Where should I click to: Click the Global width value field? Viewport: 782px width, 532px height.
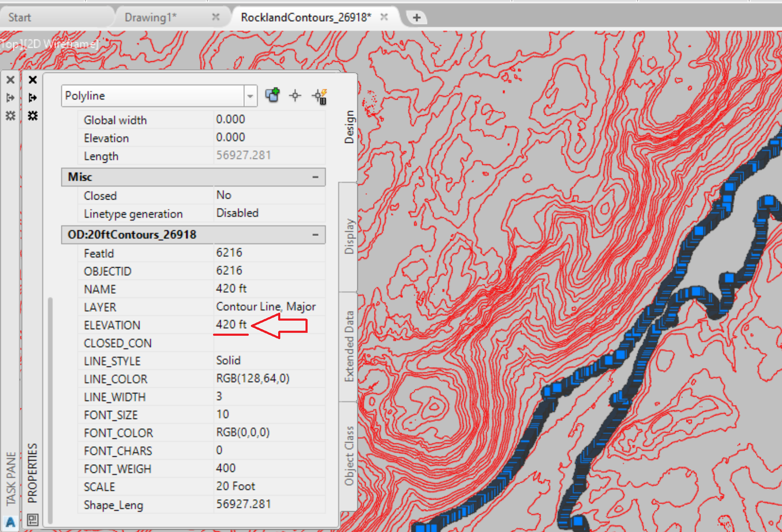click(270, 120)
